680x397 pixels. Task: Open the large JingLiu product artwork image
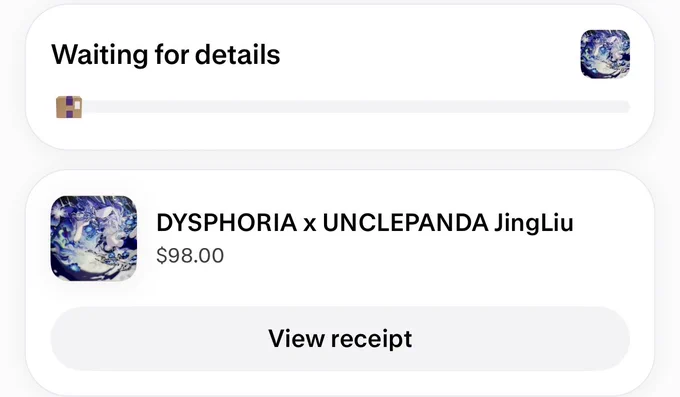pyautogui.click(x=94, y=238)
